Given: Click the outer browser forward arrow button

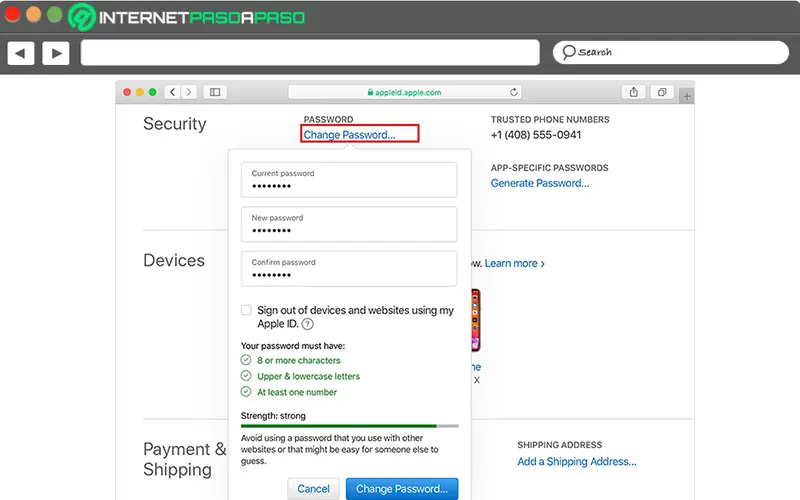Looking at the screenshot, I should 56,53.
